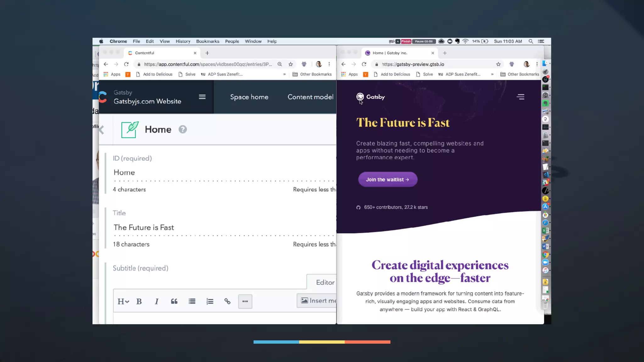
Task: Bookmark the Gatsby preview page star
Action: click(x=498, y=64)
